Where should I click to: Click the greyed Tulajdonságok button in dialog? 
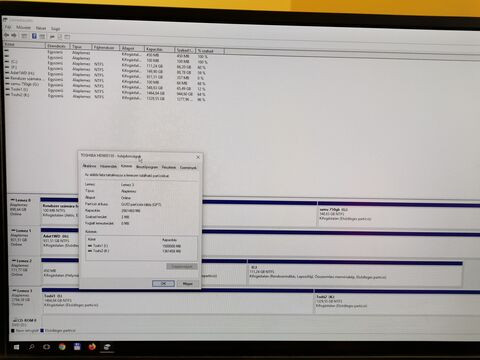pyautogui.click(x=182, y=266)
